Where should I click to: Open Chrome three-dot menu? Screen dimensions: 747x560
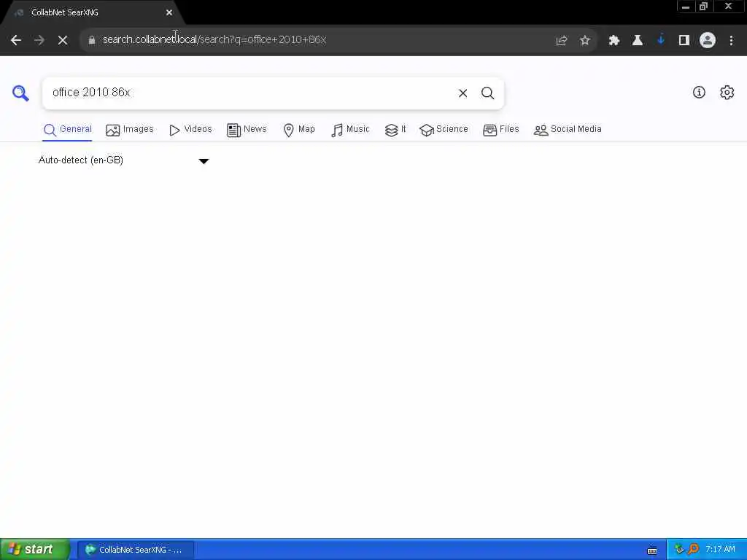click(731, 41)
